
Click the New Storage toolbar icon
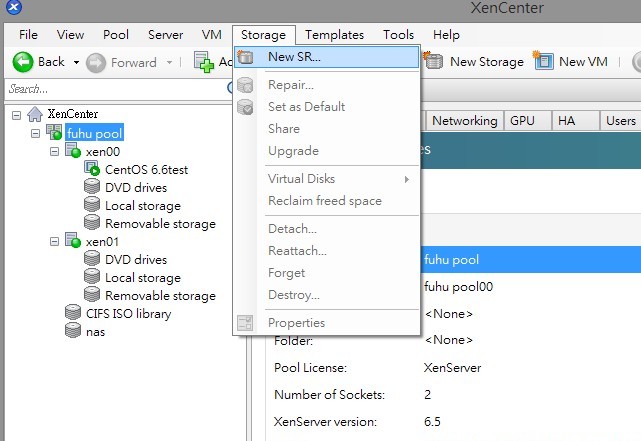coord(433,61)
